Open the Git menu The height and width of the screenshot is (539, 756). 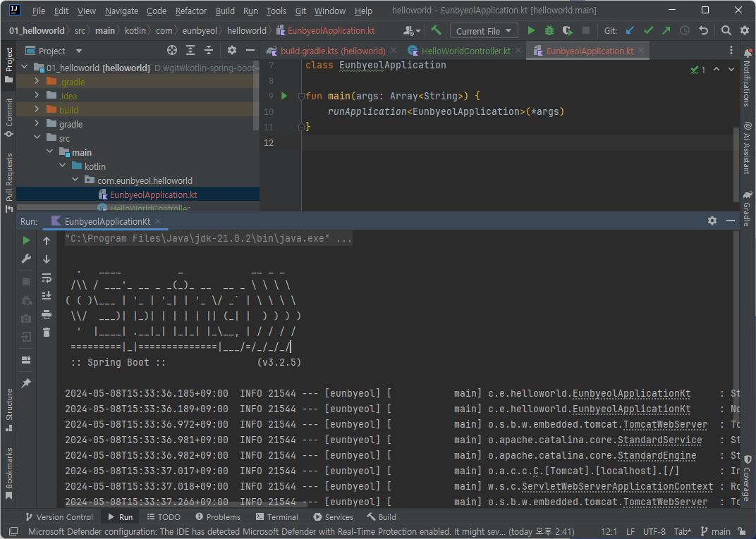point(300,11)
